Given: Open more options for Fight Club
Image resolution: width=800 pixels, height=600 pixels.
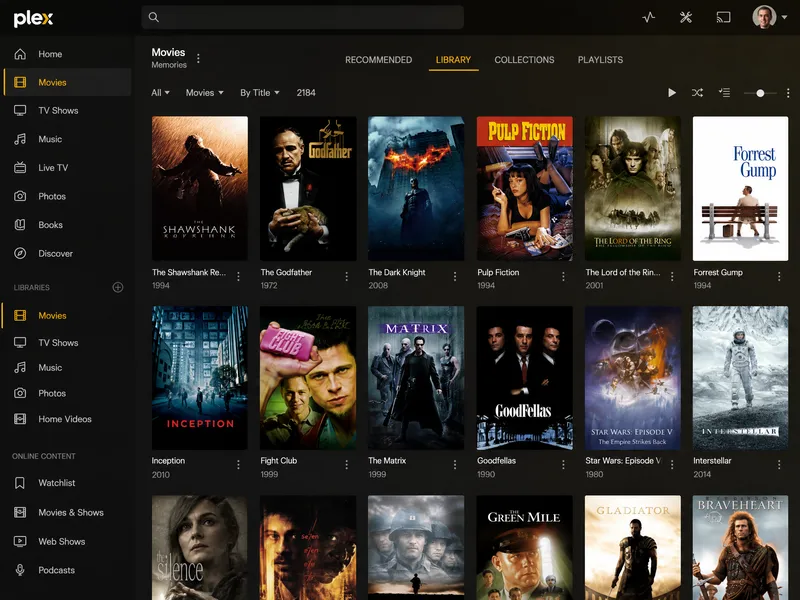Looking at the screenshot, I should click(346, 465).
